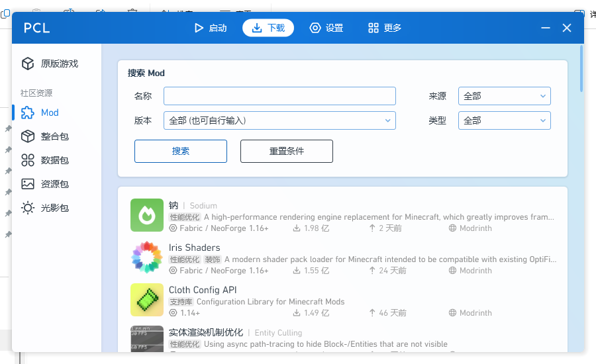Viewport: 596px width, 364px height.
Task: Click the Cloth Config API title
Action: point(203,290)
